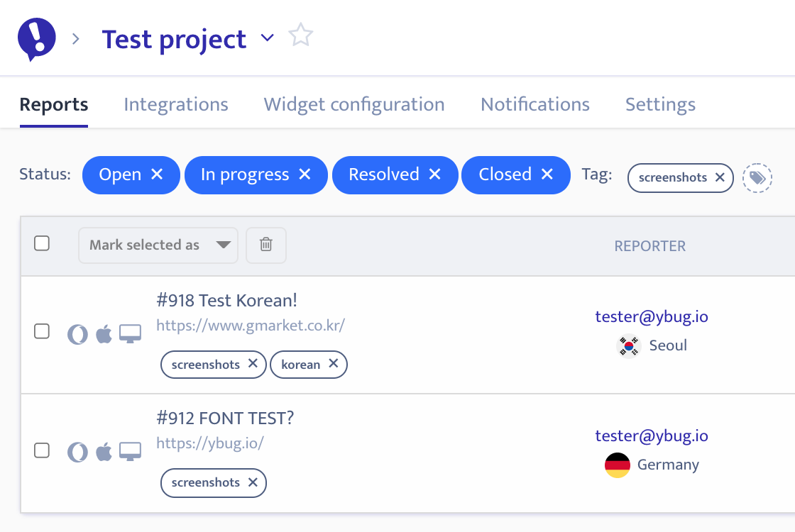Sort by the REPORTER column header
The height and width of the screenshot is (532, 795).
[x=650, y=246]
